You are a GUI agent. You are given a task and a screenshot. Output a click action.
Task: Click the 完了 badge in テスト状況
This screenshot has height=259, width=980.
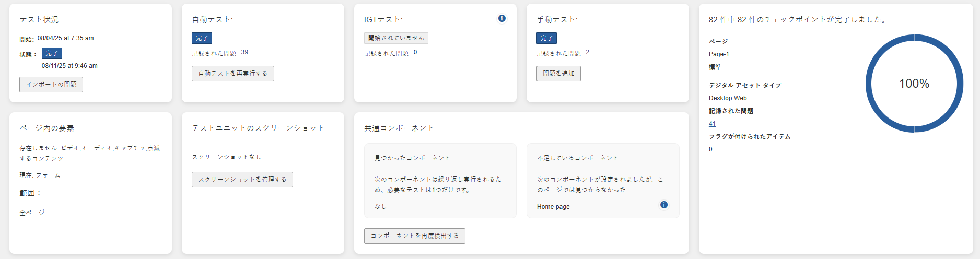pos(52,53)
